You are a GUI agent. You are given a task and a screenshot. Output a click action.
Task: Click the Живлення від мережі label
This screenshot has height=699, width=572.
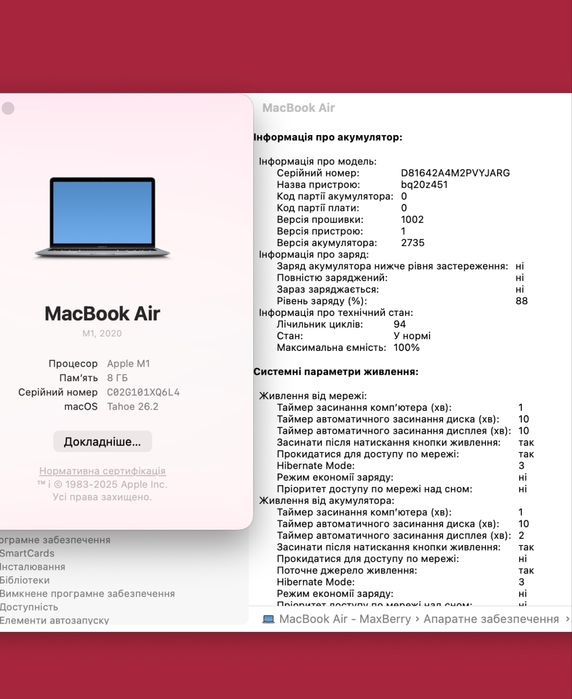click(x=313, y=396)
